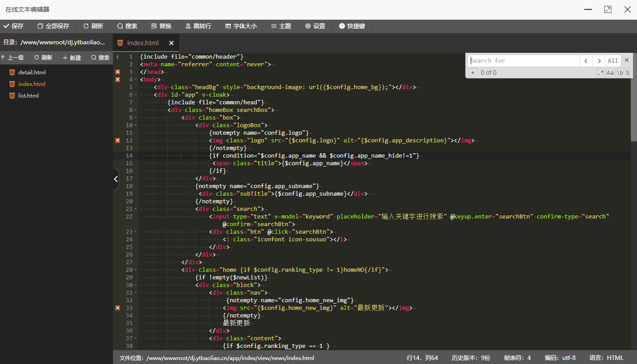Open the 替换 replace tool
The image size is (637, 364).
click(x=161, y=26)
